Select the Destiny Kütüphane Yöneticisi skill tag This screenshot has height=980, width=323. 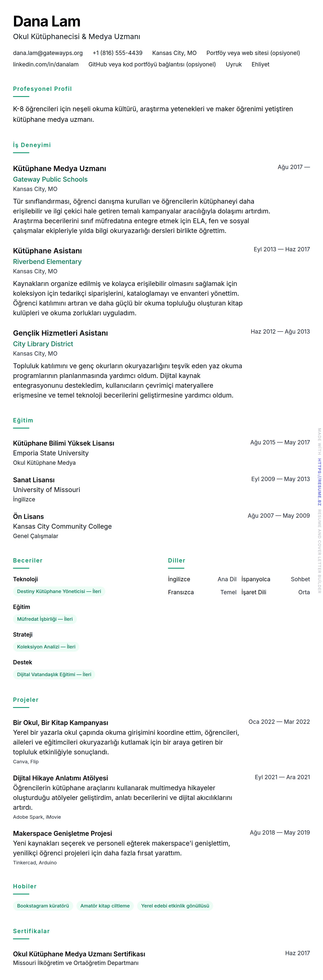click(x=59, y=591)
